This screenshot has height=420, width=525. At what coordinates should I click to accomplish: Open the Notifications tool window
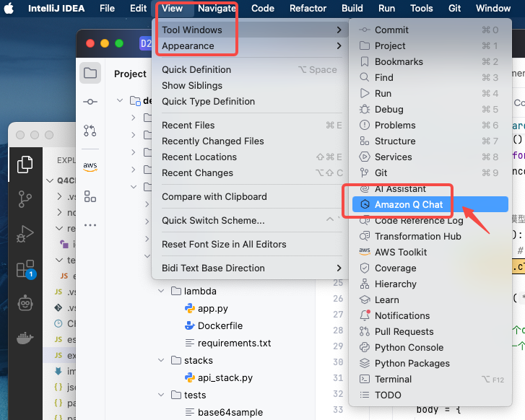430,315
